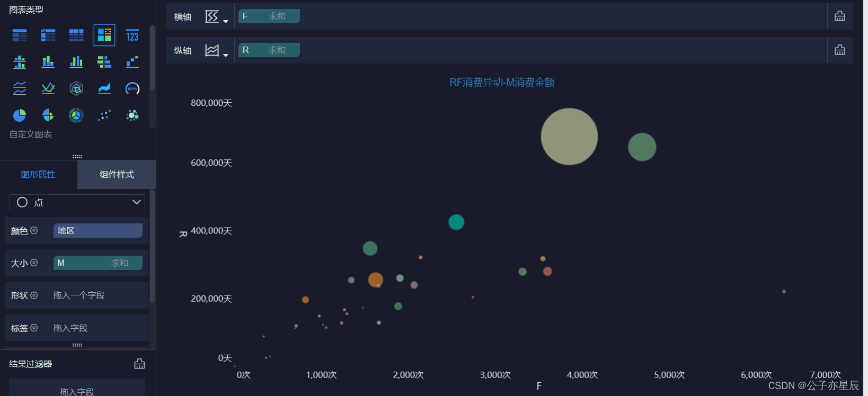Click the 7,000次 axis label
This screenshot has height=396, width=868.
pos(825,375)
